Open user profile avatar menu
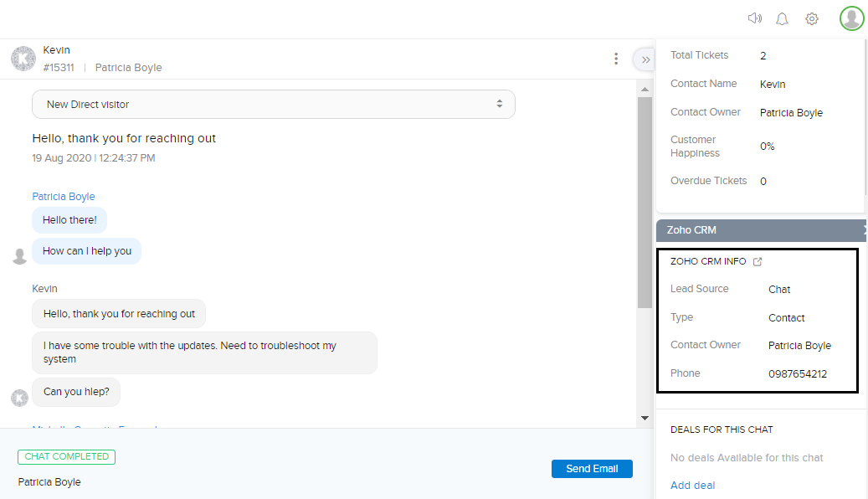This screenshot has height=499, width=868. pyautogui.click(x=851, y=18)
